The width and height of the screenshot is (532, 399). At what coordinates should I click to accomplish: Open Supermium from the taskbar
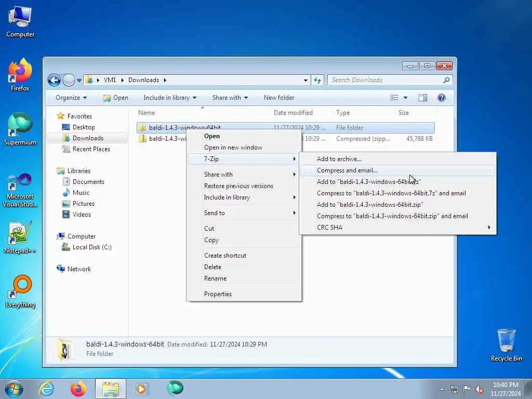click(x=175, y=389)
